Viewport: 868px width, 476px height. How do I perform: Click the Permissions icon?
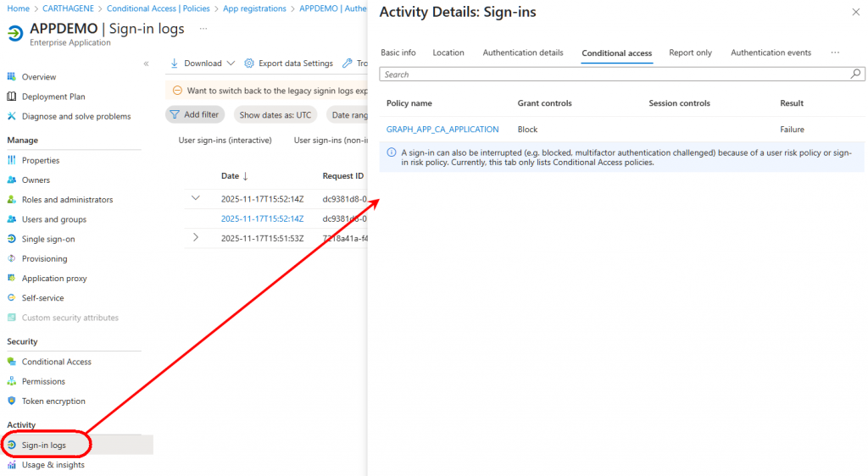tap(12, 381)
